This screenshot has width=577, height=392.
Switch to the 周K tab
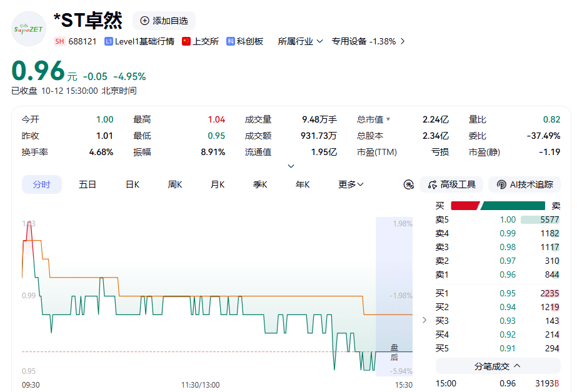[x=175, y=184]
